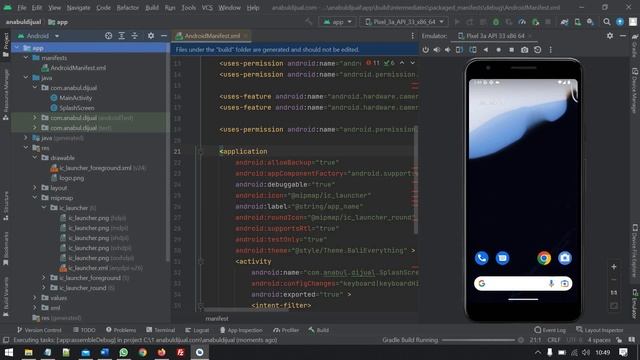
Task: Take emulator screenshot with camera icon
Action: pyautogui.click(x=524, y=49)
